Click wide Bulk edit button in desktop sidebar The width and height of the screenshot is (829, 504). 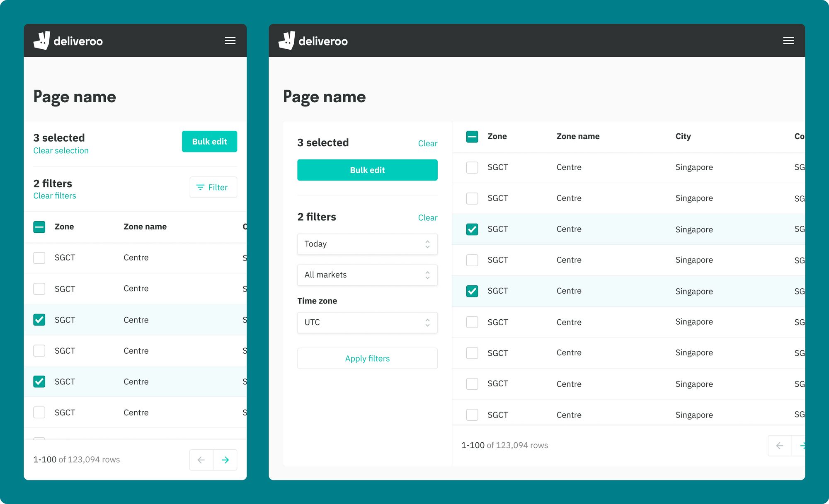pyautogui.click(x=367, y=170)
